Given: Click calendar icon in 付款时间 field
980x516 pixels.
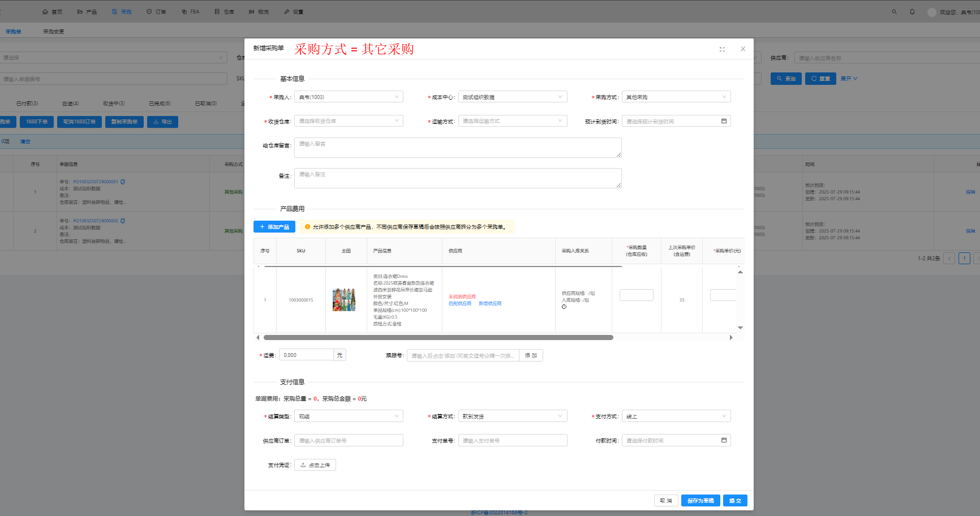Looking at the screenshot, I should click(724, 440).
